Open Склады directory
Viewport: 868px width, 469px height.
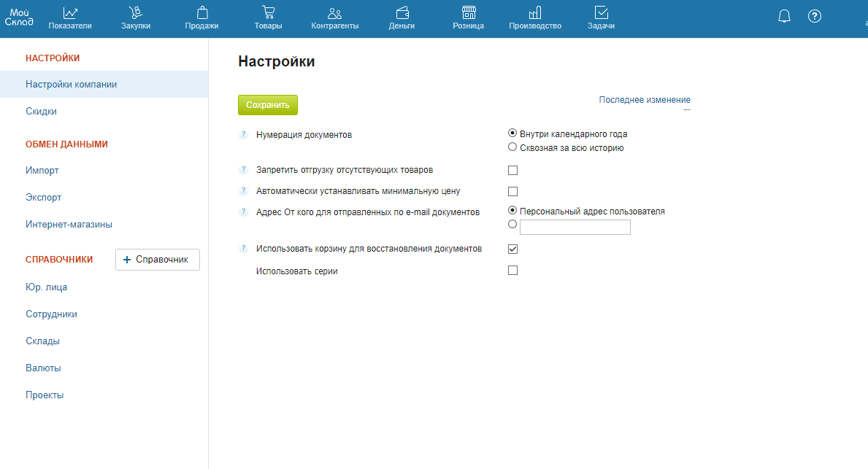coord(42,341)
